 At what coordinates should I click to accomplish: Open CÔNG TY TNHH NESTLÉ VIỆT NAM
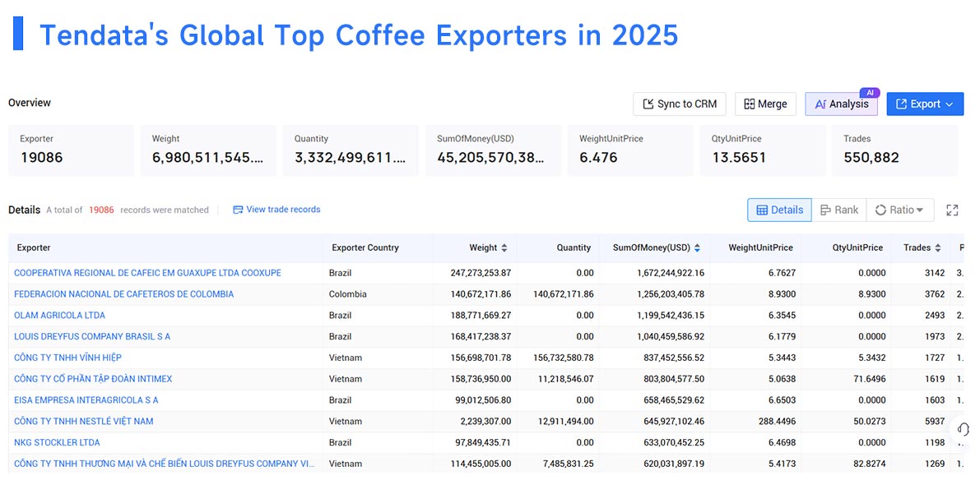point(84,422)
